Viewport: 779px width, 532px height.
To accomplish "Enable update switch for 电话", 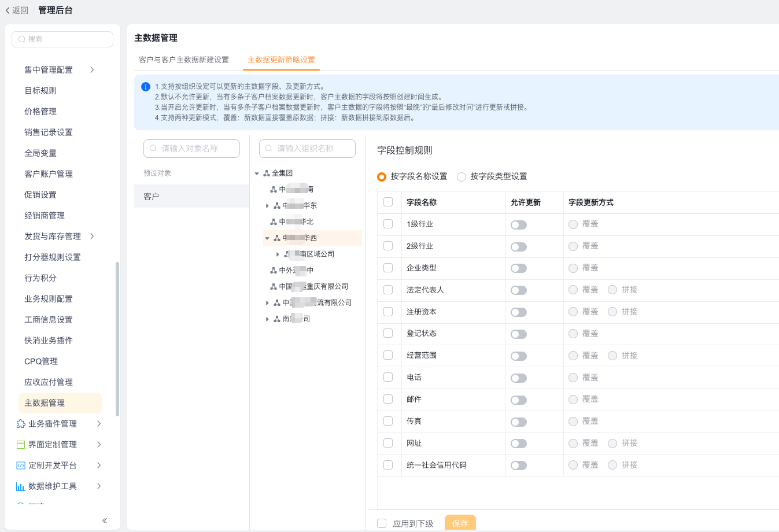I will tap(519, 378).
